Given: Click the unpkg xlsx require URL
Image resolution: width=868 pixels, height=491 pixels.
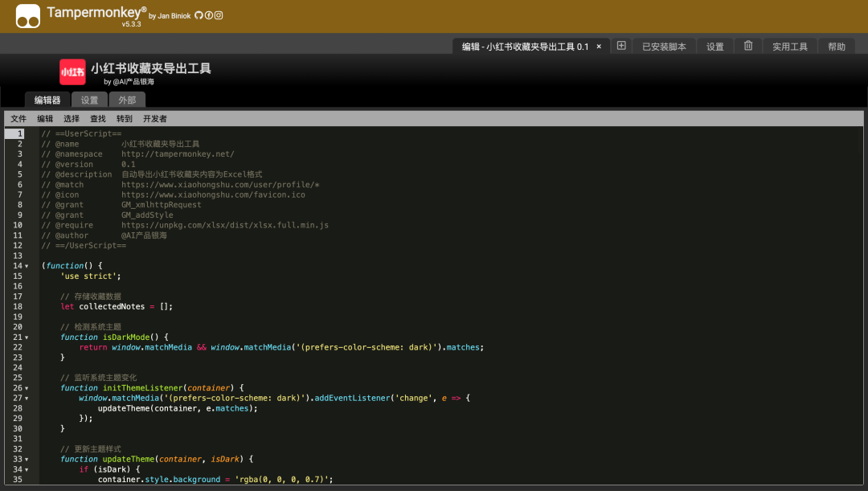Looking at the screenshot, I should point(225,225).
